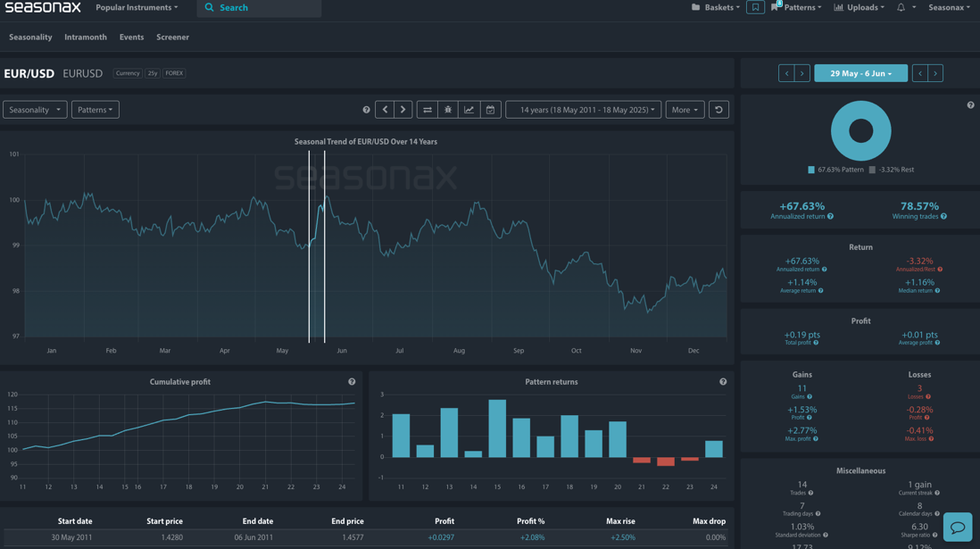
Task: Click the 25y tag
Action: (153, 73)
